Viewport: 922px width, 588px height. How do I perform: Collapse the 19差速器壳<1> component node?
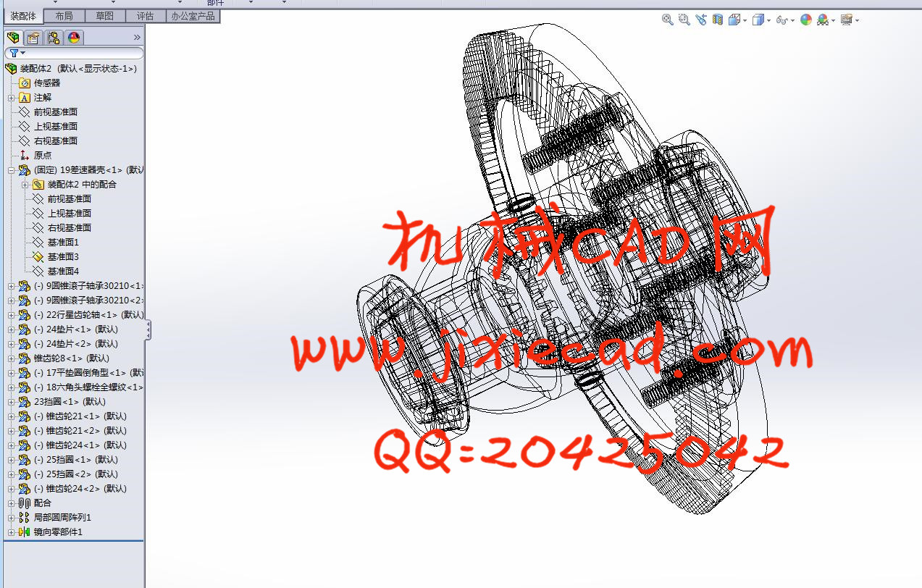click(x=12, y=170)
